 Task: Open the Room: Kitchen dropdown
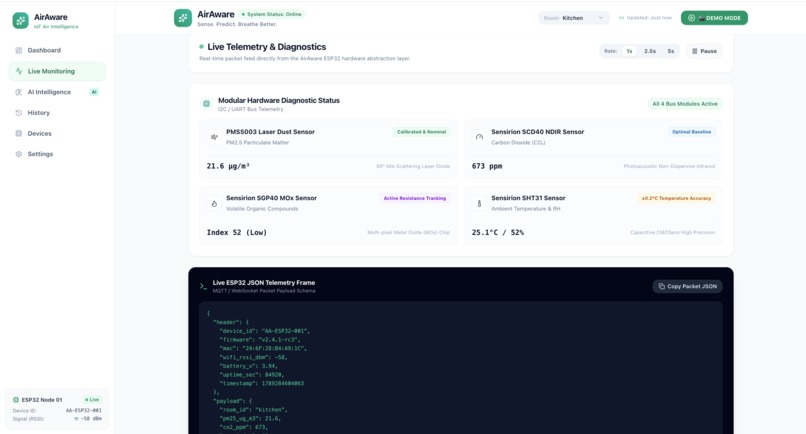click(x=574, y=18)
